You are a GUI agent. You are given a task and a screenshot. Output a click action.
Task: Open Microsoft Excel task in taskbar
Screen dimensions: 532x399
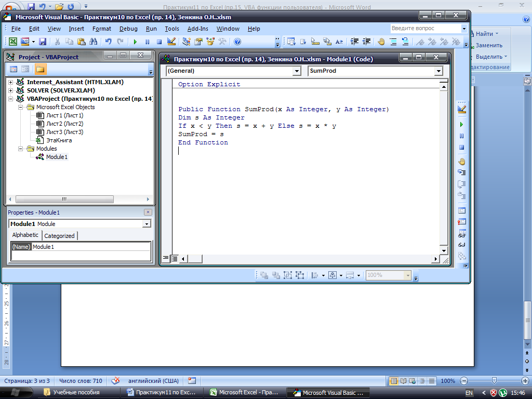245,393
